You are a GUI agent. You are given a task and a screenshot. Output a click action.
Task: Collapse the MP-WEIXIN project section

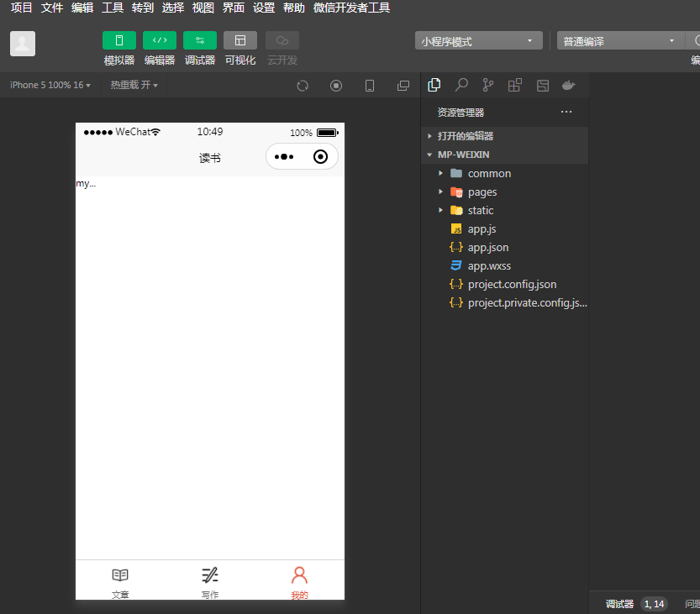(x=504, y=155)
